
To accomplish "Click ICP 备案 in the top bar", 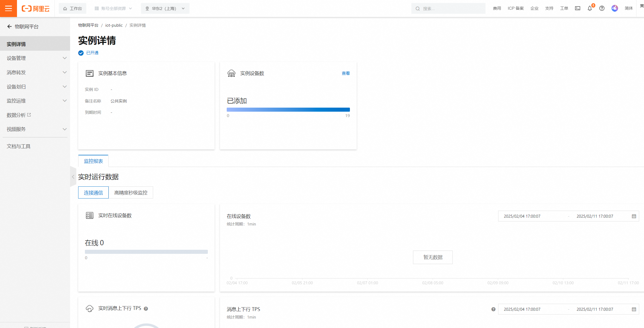I will (x=516, y=8).
